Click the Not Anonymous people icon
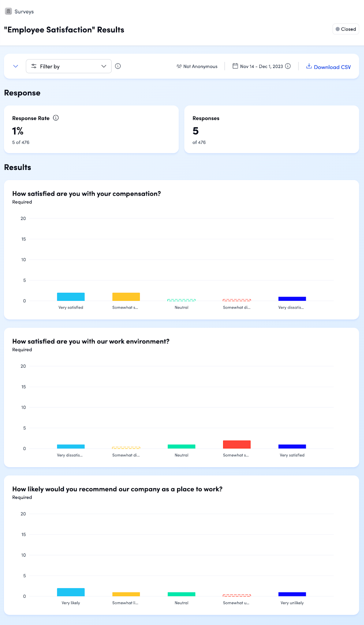 tap(179, 66)
